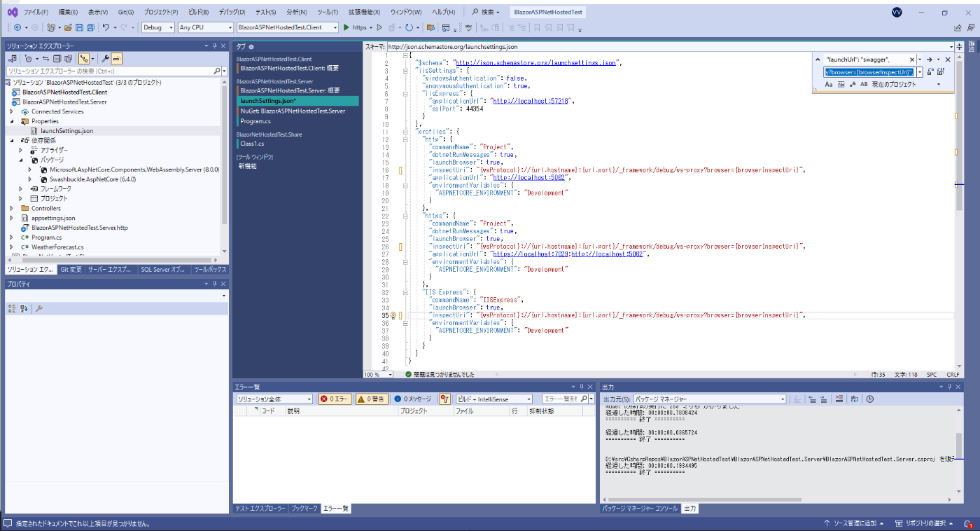This screenshot has height=531, width=980.
Task: Click the lightbulb quick action on line 35
Action: pos(393,315)
